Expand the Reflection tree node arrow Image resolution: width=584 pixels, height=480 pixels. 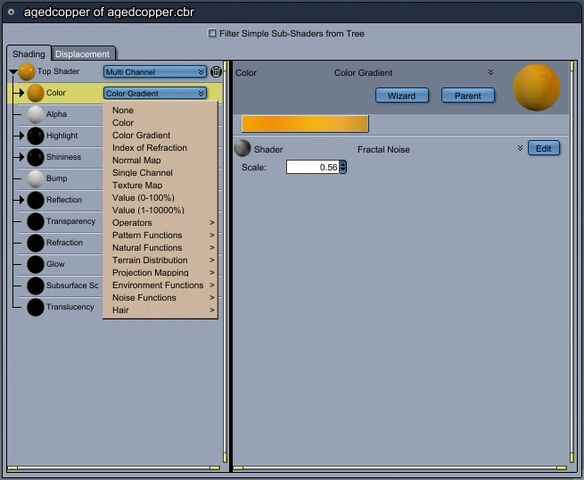tap(21, 200)
